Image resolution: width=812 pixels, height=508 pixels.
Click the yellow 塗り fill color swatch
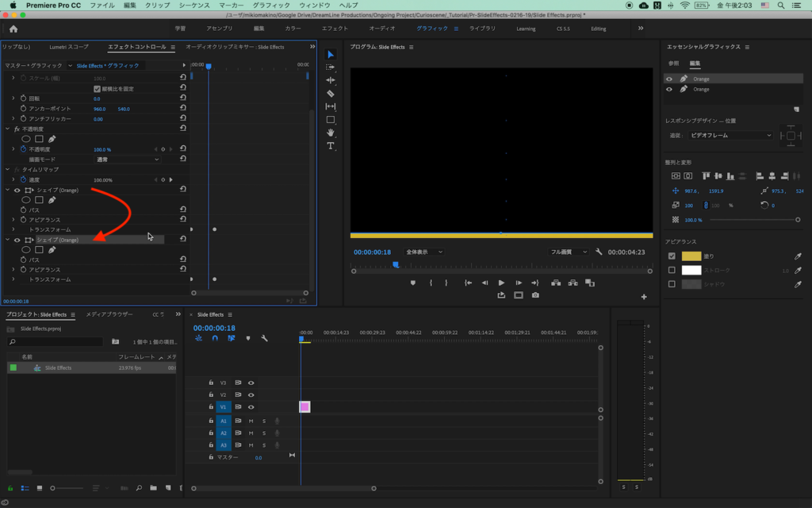(x=691, y=256)
